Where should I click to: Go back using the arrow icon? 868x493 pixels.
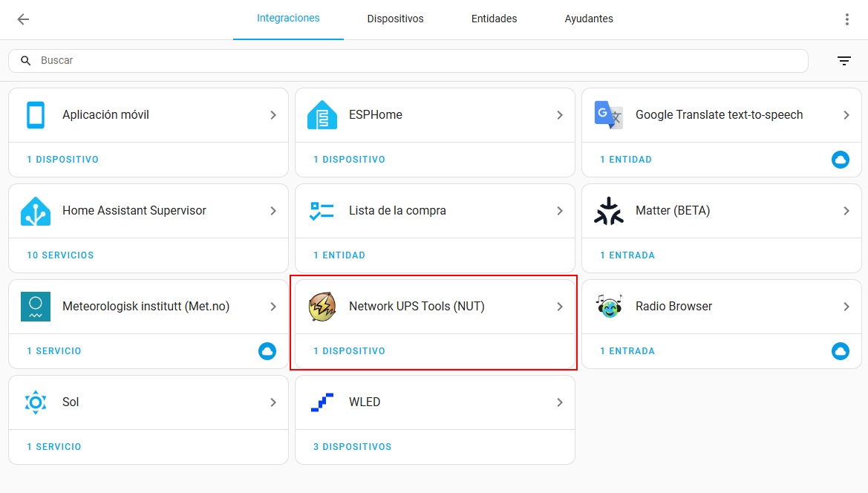(23, 19)
